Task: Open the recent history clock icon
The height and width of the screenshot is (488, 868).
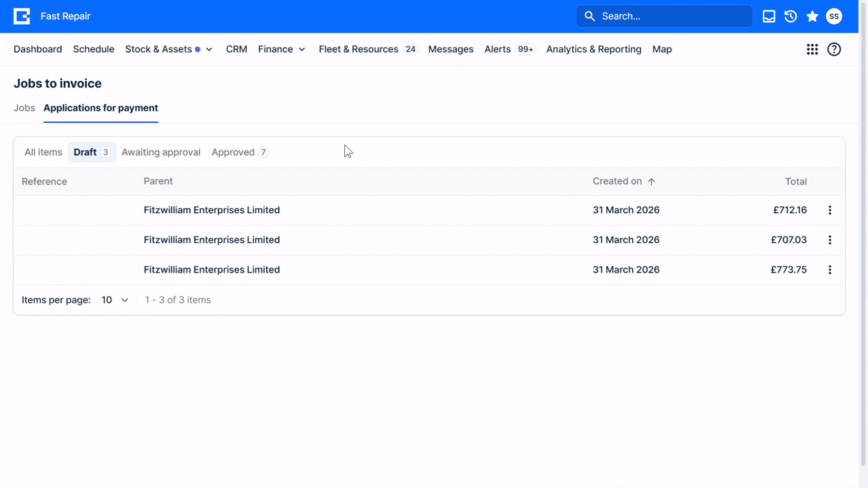Action: 791,16
